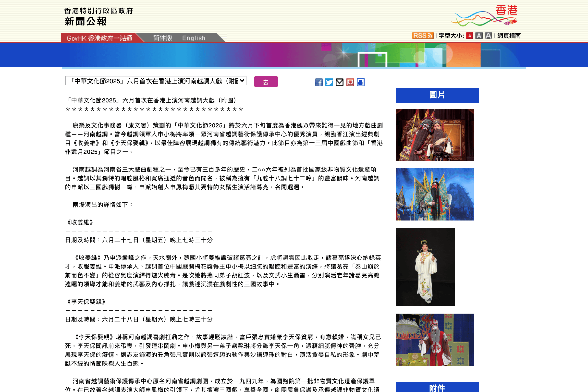Click the red download icon
The image size is (588, 392).
tap(350, 82)
